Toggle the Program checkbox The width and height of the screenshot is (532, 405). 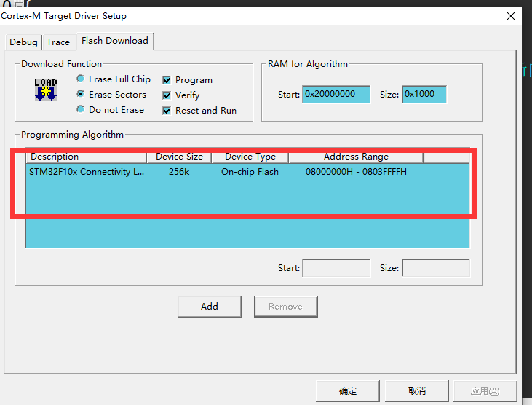[x=167, y=80]
